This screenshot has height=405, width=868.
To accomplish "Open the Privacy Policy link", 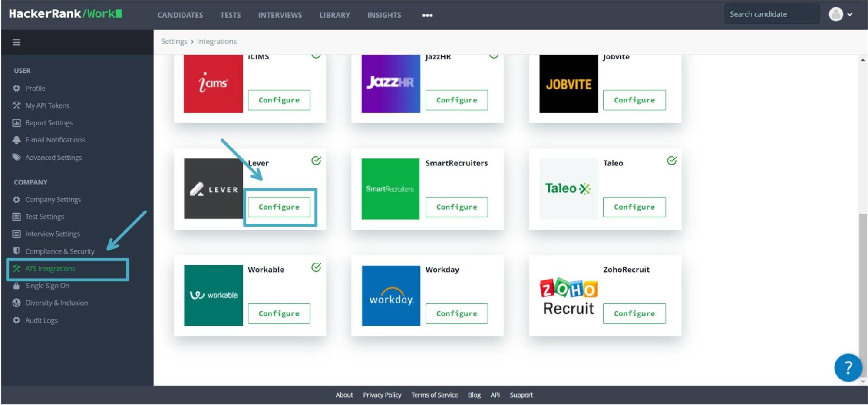I will point(382,395).
